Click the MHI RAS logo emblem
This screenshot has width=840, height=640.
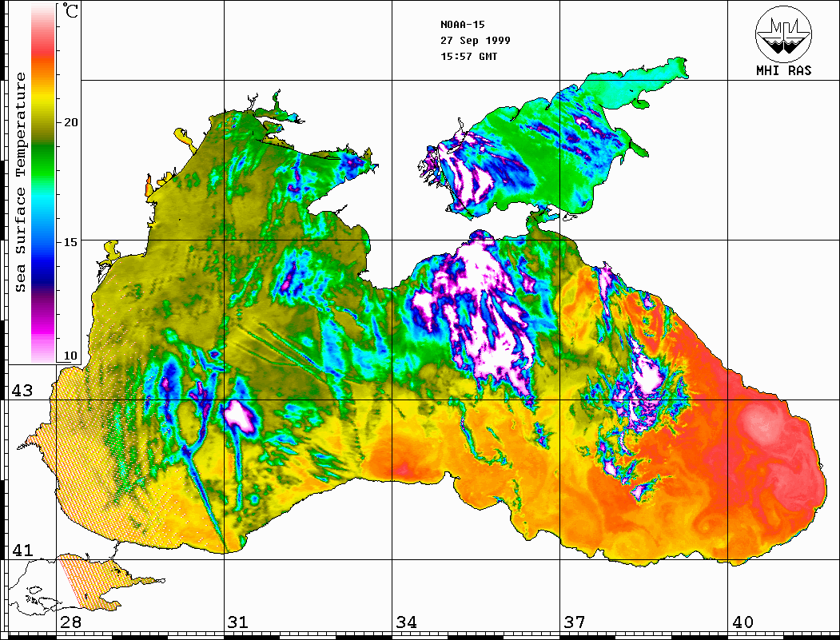784,34
